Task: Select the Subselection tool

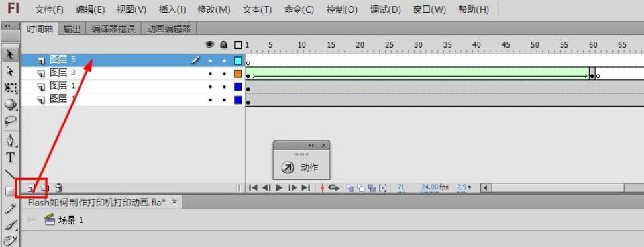Action: [10, 72]
